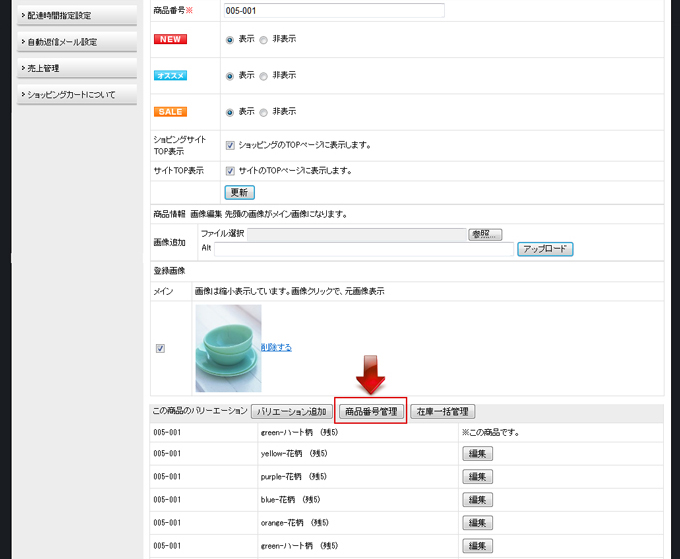Screen dimensions: 680x559
Task: Toggle サイトのTOPページに表示 checkbox
Action: click(x=230, y=171)
